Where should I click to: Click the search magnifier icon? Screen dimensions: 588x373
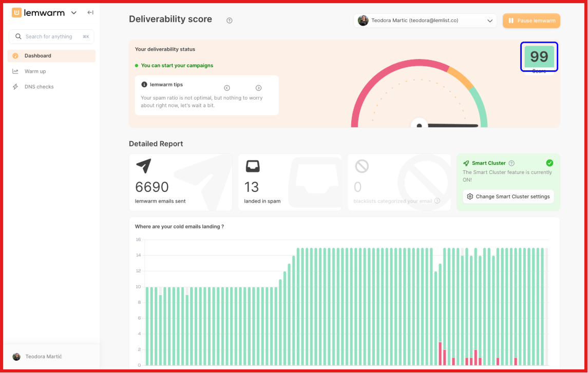18,36
